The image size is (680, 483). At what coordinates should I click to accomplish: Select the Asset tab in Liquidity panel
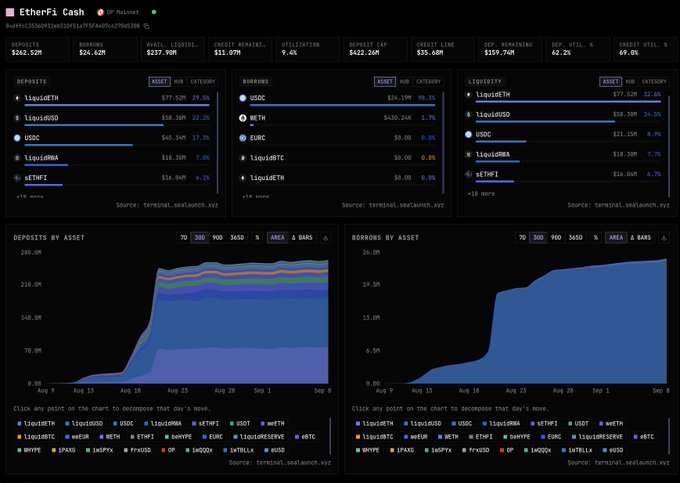pos(611,82)
